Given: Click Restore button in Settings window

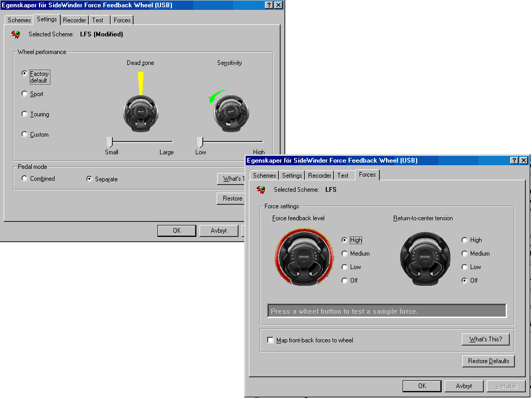Looking at the screenshot, I should 231,198.
